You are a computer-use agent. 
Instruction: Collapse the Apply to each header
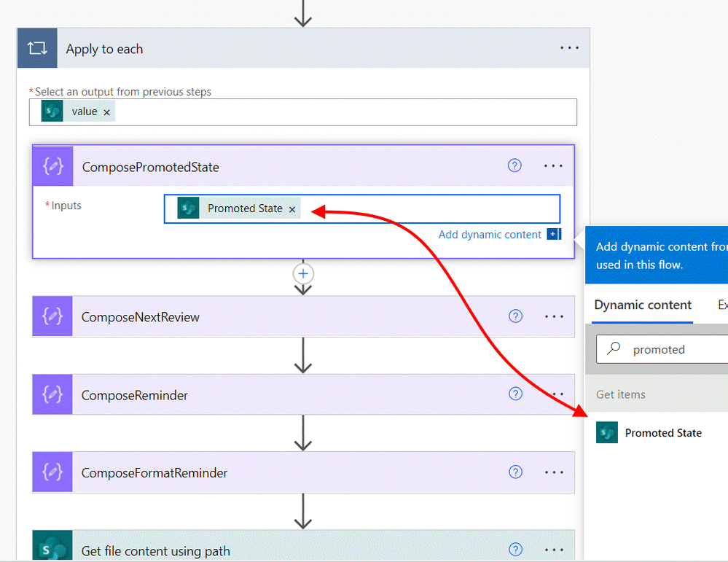coord(304,48)
